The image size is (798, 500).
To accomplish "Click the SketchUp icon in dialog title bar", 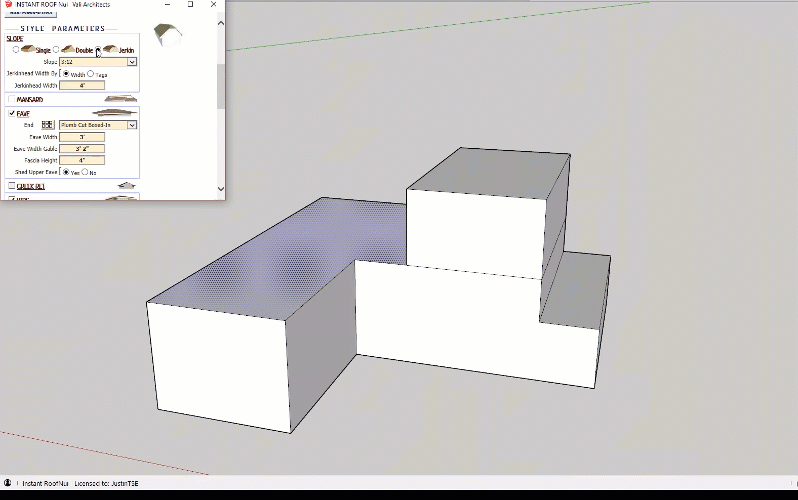I will (8, 4).
